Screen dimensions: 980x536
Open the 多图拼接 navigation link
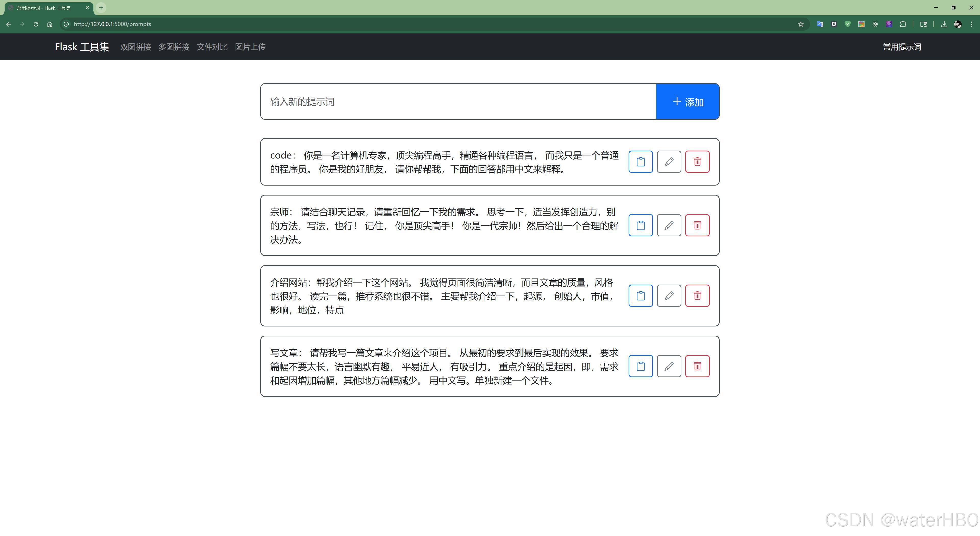click(x=174, y=47)
